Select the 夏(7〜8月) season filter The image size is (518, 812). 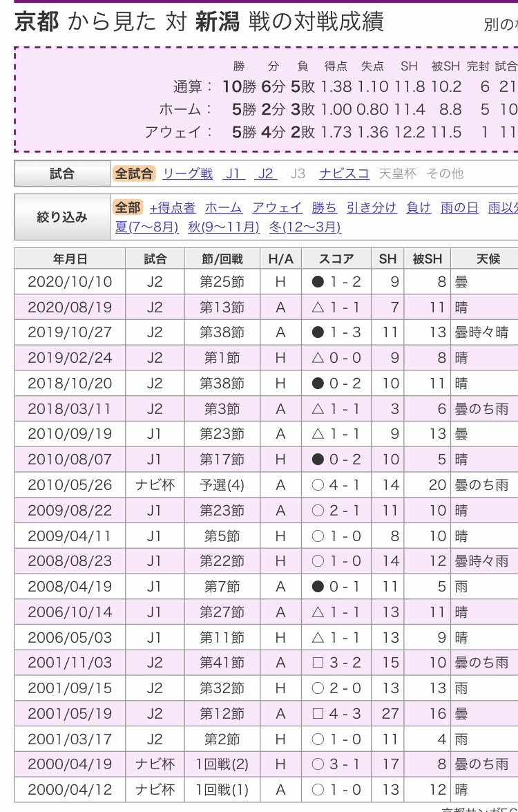pos(146,227)
